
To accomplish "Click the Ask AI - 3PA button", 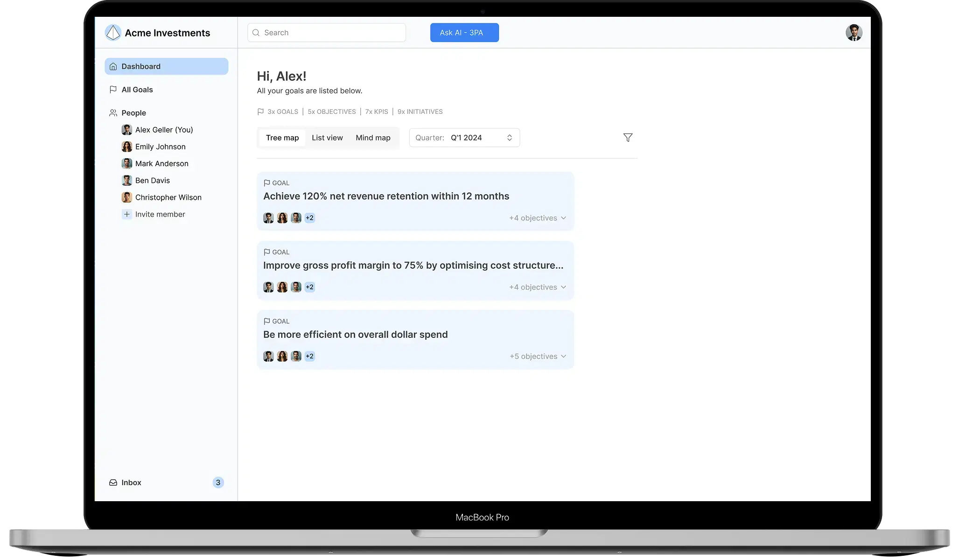I will pos(464,33).
